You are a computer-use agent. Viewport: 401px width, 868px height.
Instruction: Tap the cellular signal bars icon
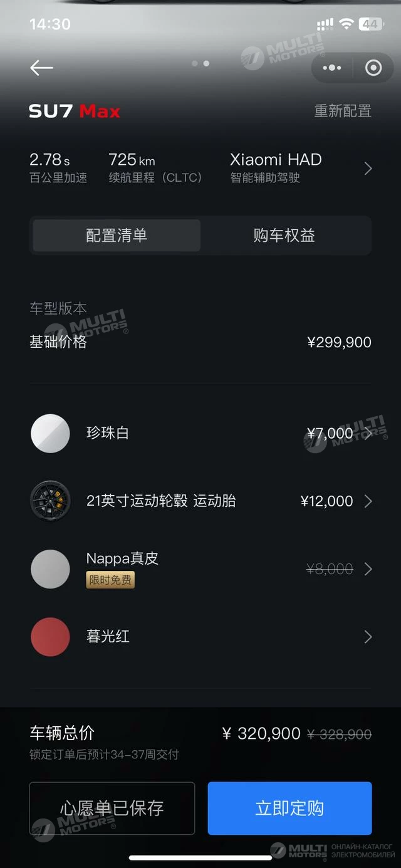click(325, 24)
